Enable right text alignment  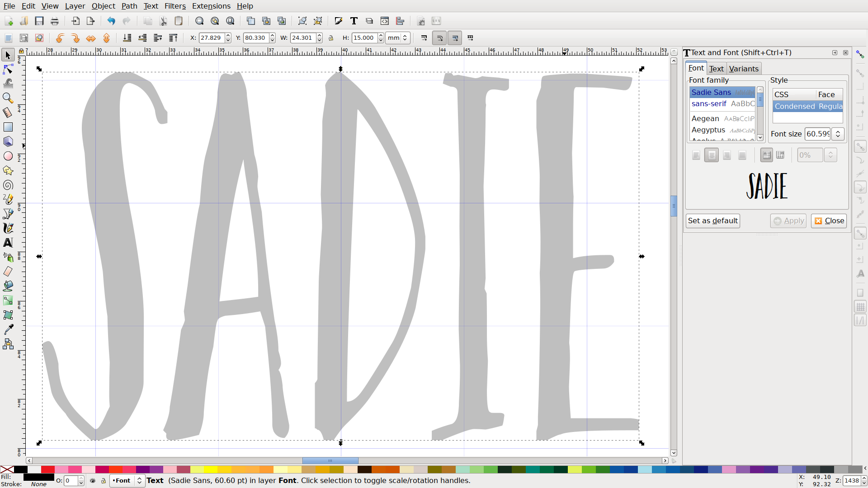tap(726, 155)
